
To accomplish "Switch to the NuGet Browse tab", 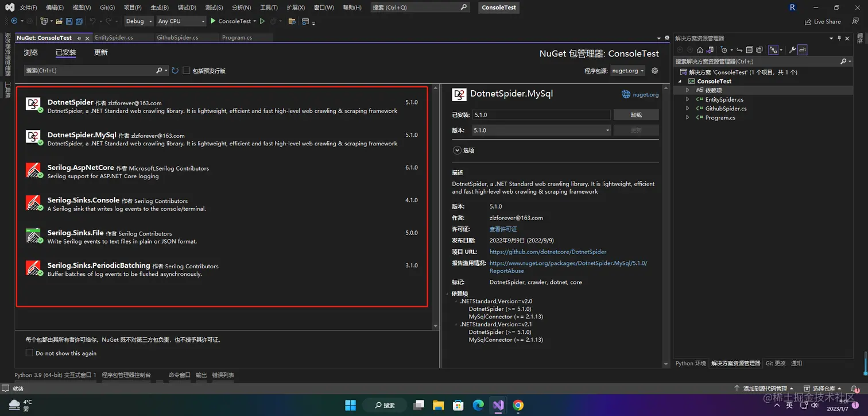I will [x=31, y=52].
